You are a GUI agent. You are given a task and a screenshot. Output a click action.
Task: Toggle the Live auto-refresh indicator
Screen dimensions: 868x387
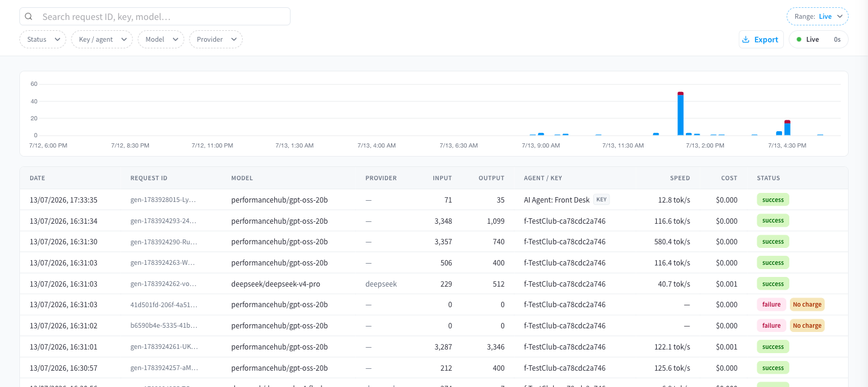pyautogui.click(x=818, y=39)
